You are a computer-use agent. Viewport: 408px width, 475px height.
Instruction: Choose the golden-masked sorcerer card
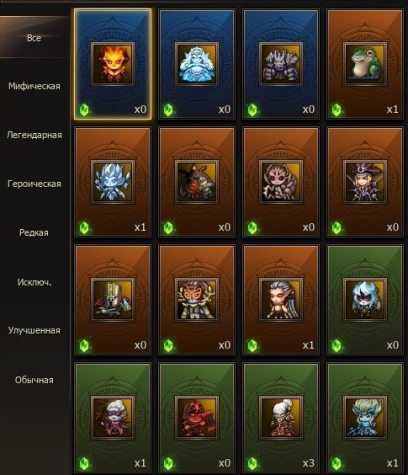coord(197,300)
